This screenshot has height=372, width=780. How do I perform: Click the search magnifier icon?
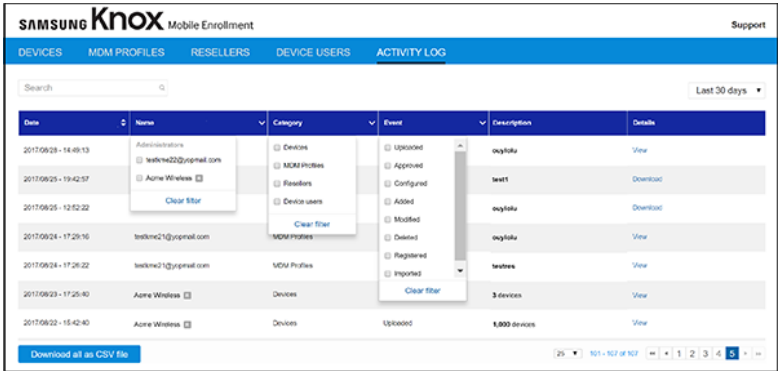(162, 88)
